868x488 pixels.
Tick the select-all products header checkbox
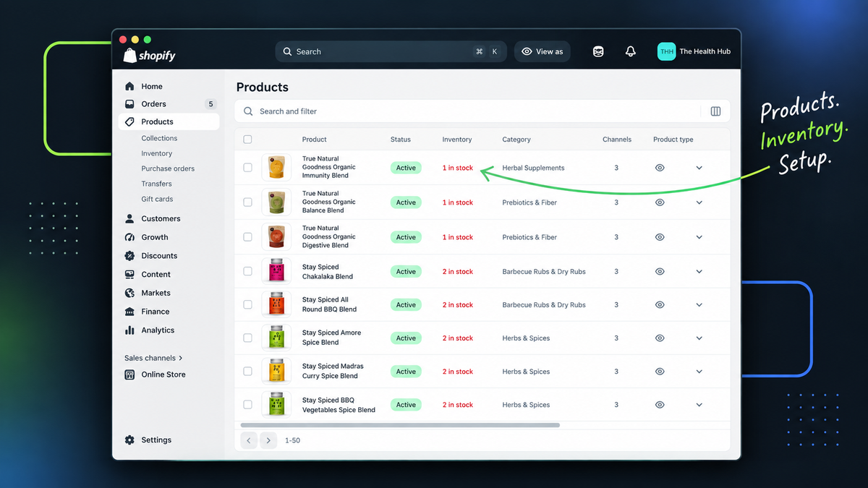coord(247,140)
